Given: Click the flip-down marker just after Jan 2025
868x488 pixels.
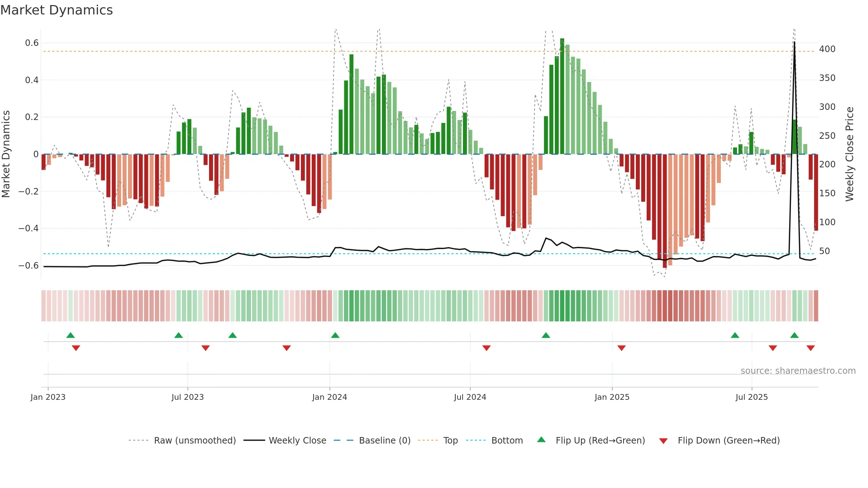Looking at the screenshot, I should click(621, 348).
